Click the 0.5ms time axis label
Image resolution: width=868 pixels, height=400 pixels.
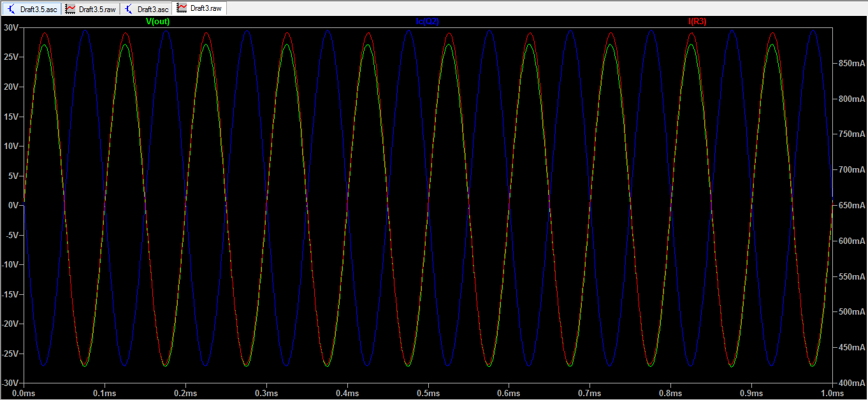(x=428, y=394)
